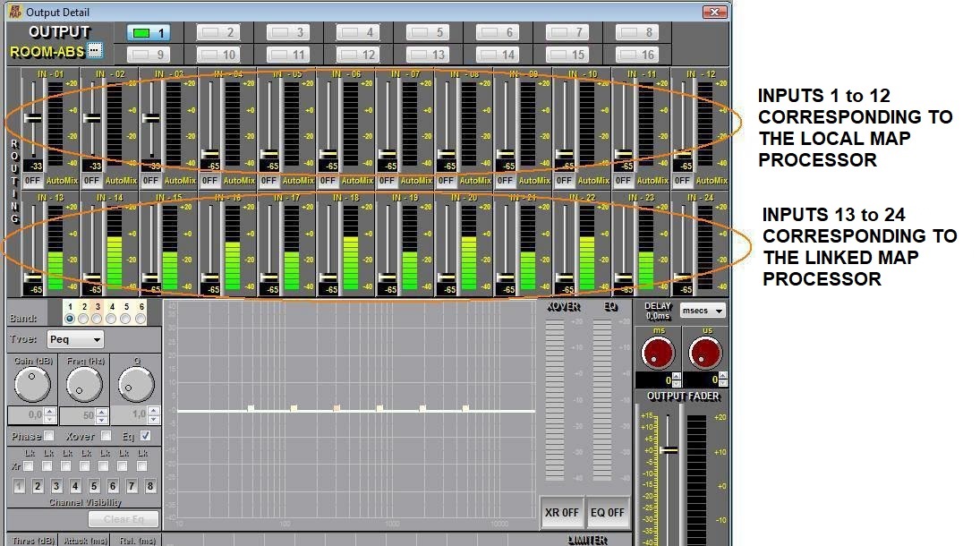Click the ROOM-ABS output name edit button
This screenshot has height=546, width=980.
[95, 51]
